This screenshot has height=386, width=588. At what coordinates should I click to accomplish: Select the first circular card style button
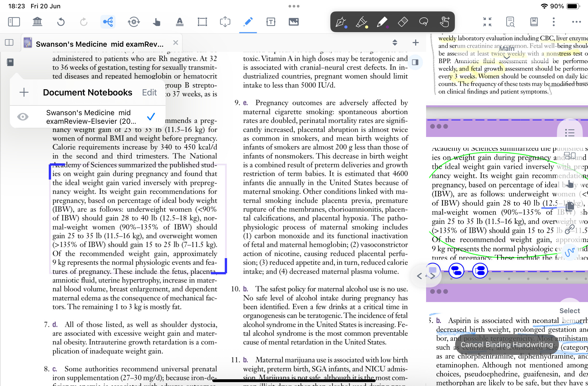click(433, 270)
